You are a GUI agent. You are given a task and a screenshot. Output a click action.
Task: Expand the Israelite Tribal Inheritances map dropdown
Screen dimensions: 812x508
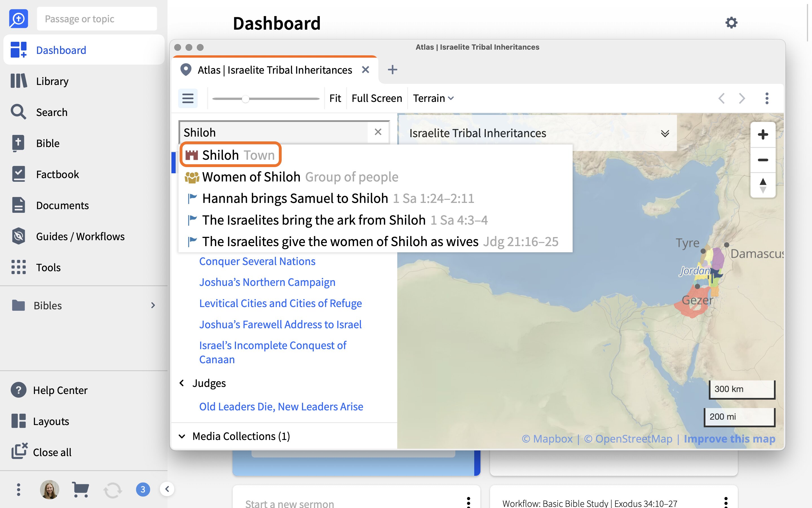pyautogui.click(x=665, y=133)
